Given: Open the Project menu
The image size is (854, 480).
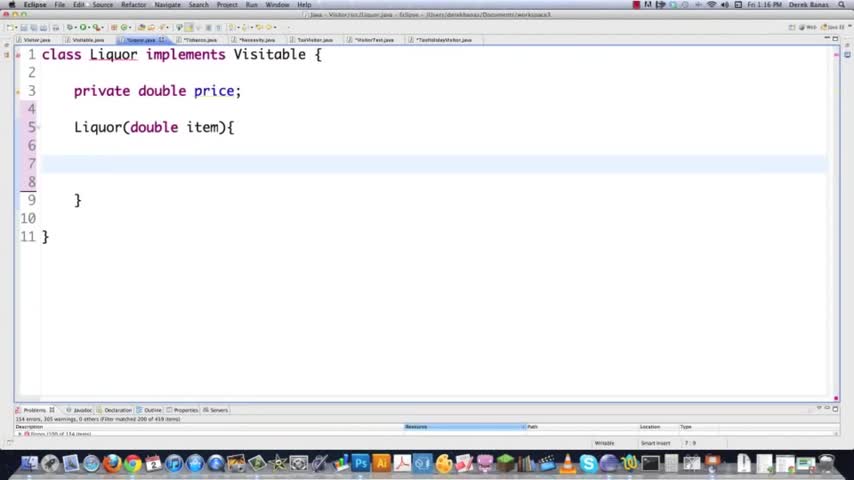Looking at the screenshot, I should [x=227, y=4].
